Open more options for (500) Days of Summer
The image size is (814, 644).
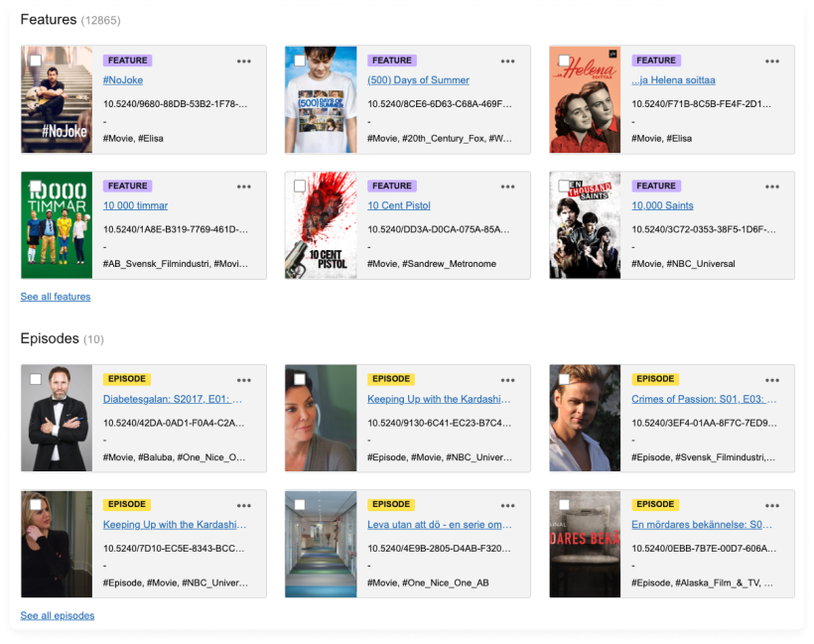tap(507, 62)
